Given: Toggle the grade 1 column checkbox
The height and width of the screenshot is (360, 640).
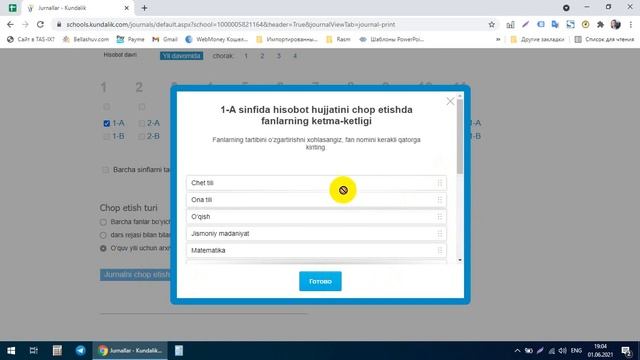Looking at the screenshot, I should (x=107, y=107).
